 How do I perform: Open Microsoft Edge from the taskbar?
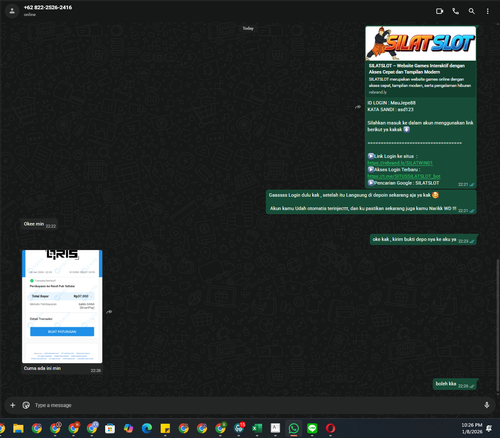point(147,428)
